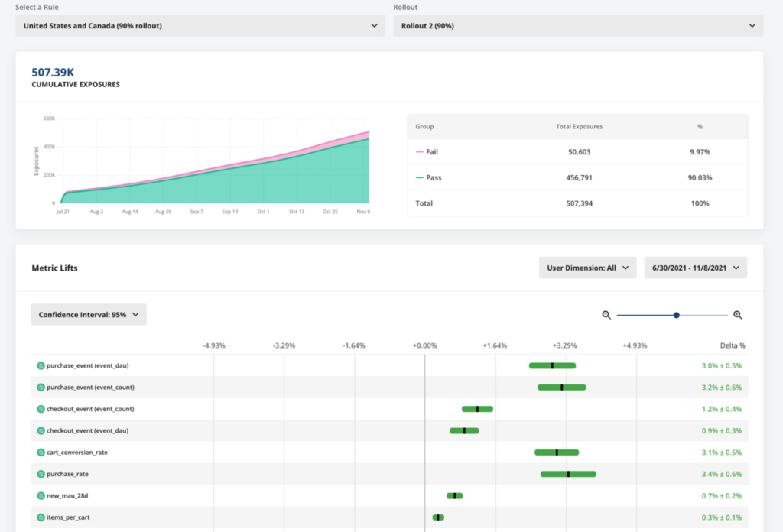Open the Confidence Interval: 95% dropdown
The height and width of the screenshot is (532, 783).
[89, 315]
